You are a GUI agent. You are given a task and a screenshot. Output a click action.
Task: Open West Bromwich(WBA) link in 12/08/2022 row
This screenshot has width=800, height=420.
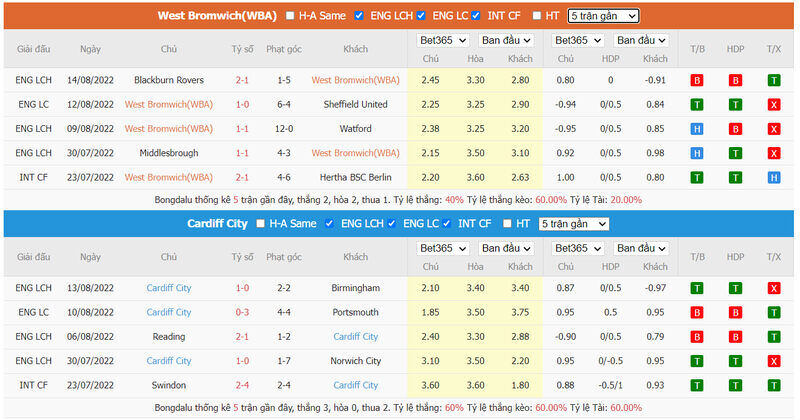169,105
